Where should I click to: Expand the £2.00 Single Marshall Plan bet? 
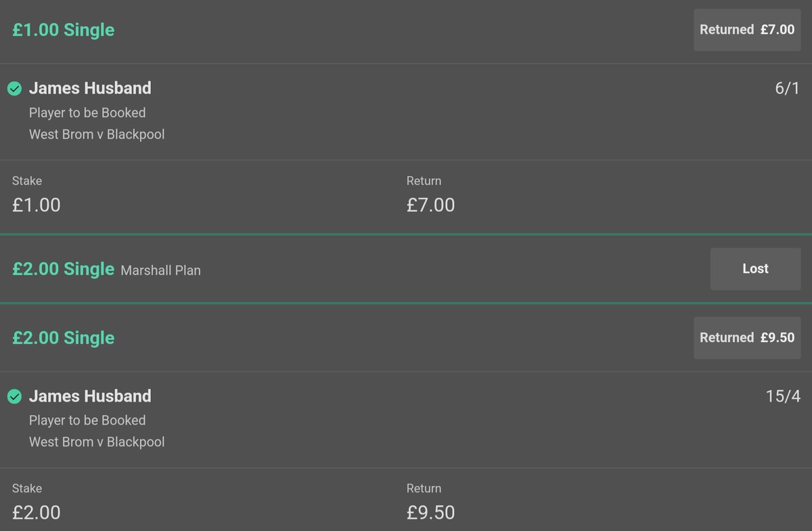point(406,269)
